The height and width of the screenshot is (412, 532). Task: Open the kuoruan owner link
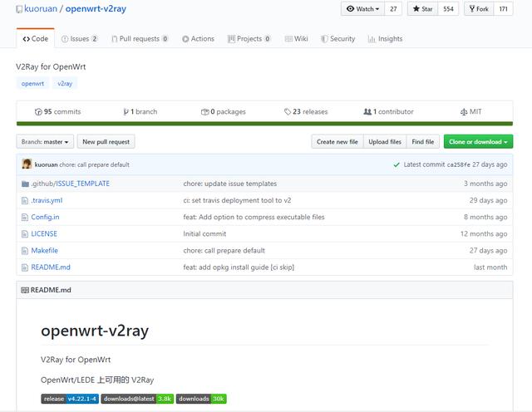click(x=41, y=9)
